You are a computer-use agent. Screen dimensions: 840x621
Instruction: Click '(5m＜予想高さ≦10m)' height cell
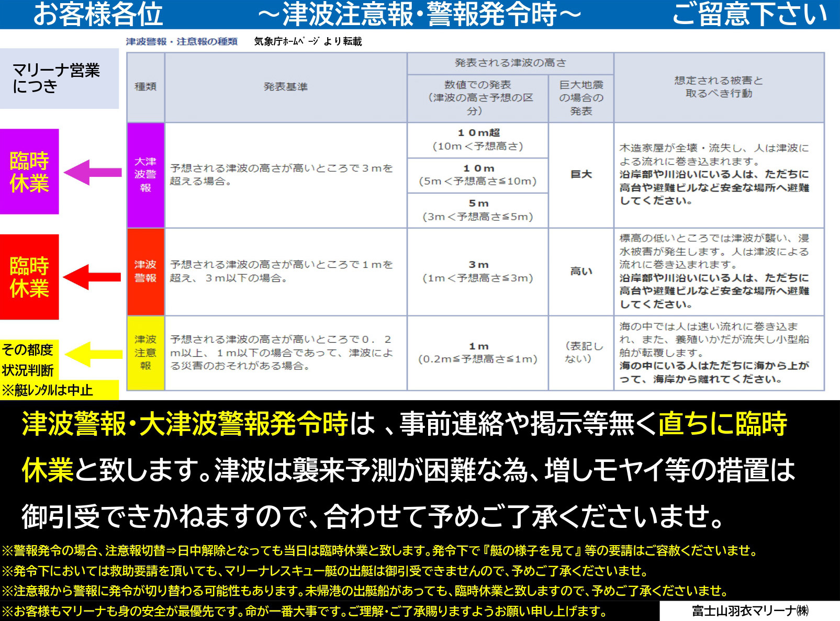coord(478,175)
